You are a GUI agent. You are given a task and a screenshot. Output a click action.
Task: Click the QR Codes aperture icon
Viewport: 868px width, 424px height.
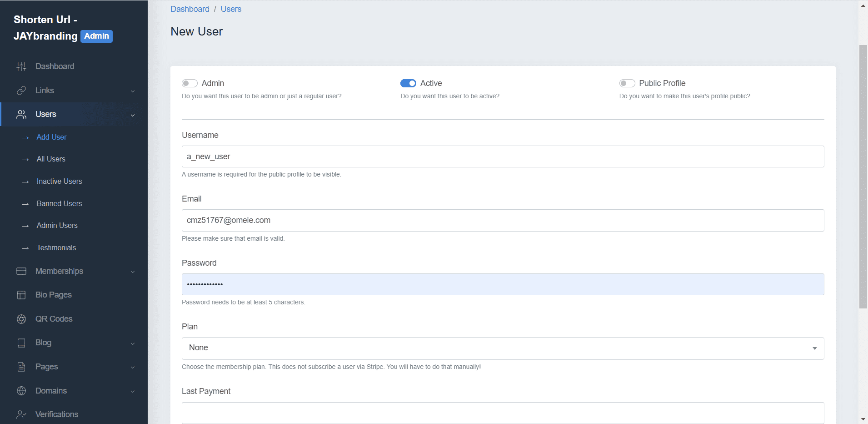tap(21, 319)
